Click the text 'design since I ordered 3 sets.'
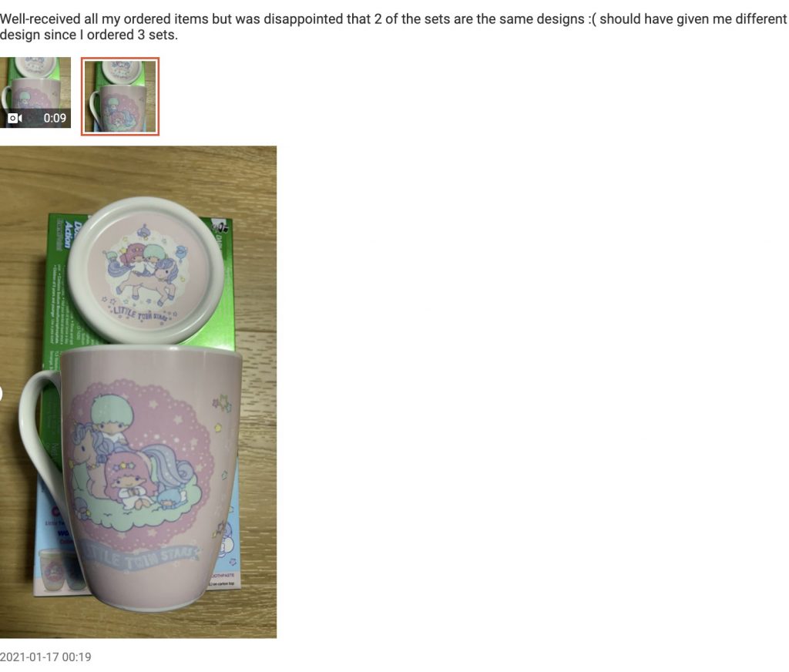Image resolution: width=789 pixels, height=672 pixels. pos(89,35)
